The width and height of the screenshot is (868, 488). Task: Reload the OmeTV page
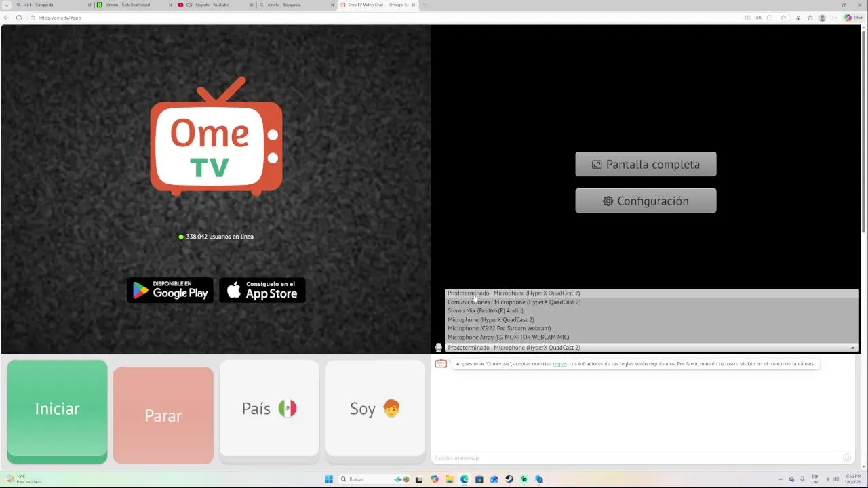[x=19, y=18]
